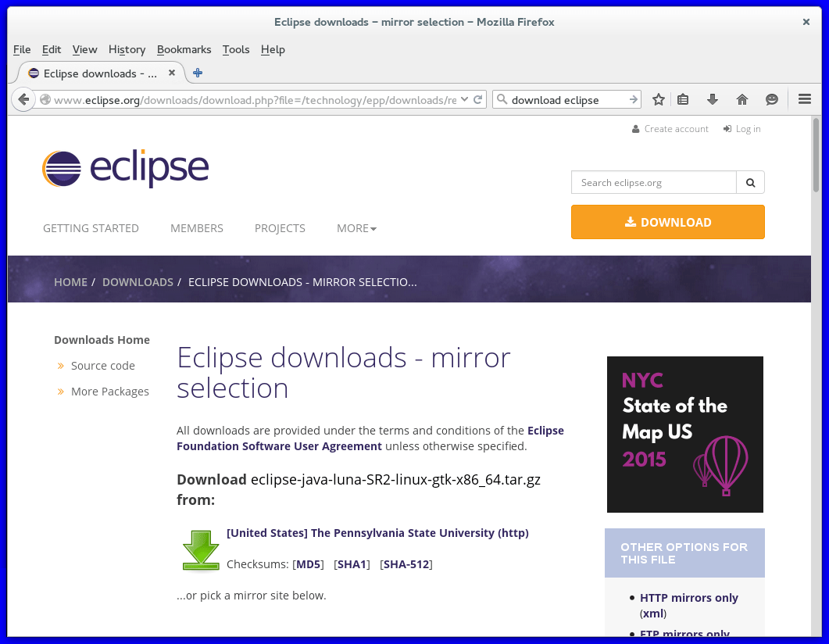Image resolution: width=829 pixels, height=644 pixels.
Task: Open the Tools menu
Action: pos(236,49)
